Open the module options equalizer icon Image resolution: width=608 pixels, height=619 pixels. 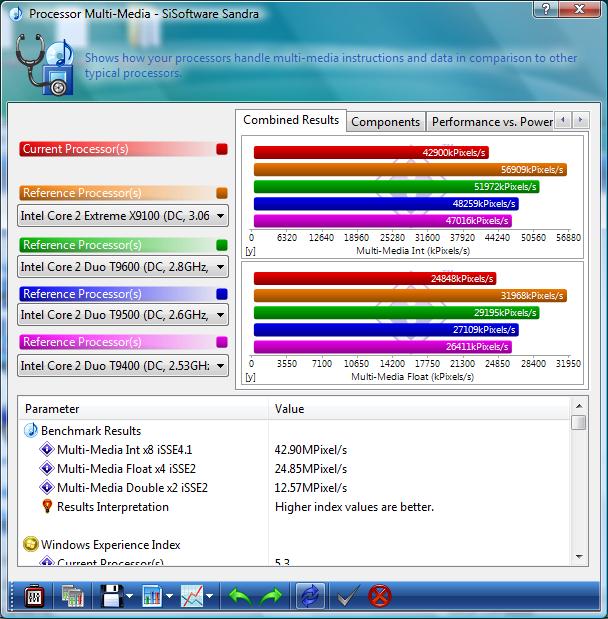34,596
